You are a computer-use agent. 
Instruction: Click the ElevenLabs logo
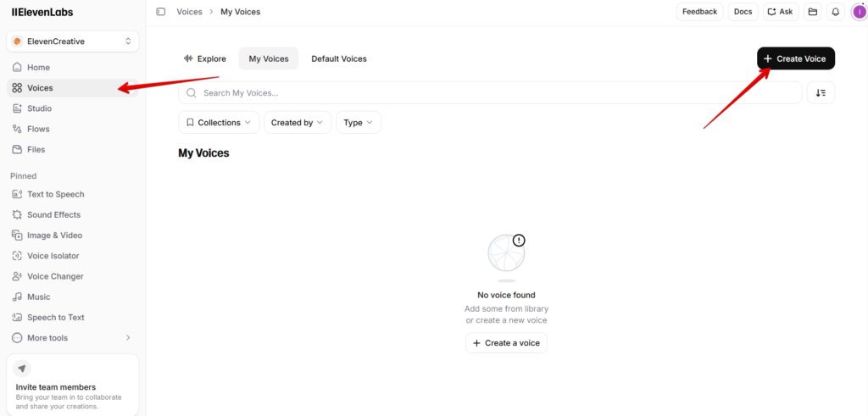(x=42, y=12)
